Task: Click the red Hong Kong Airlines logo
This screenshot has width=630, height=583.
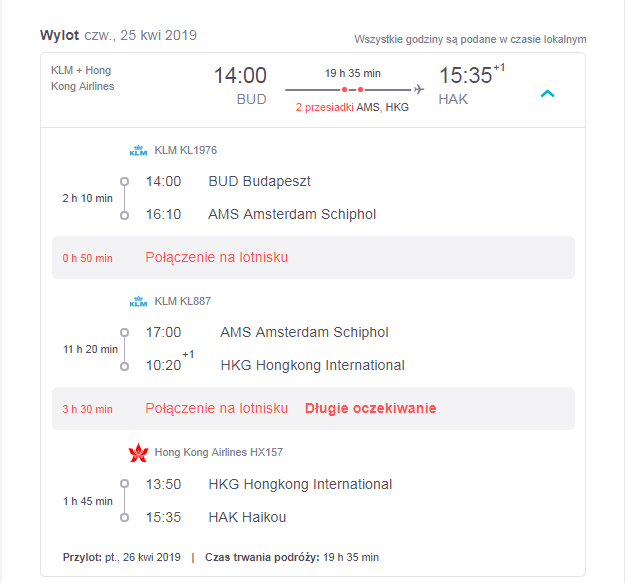Action: tap(138, 453)
